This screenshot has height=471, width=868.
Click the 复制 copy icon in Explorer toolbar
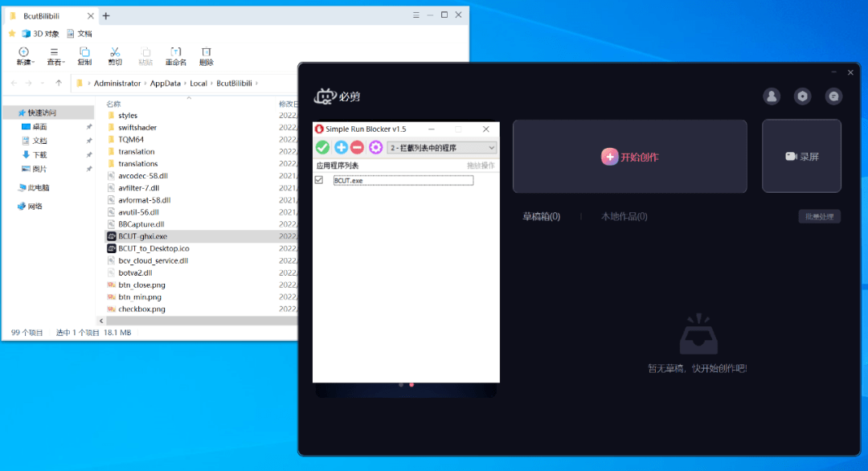pyautogui.click(x=84, y=56)
